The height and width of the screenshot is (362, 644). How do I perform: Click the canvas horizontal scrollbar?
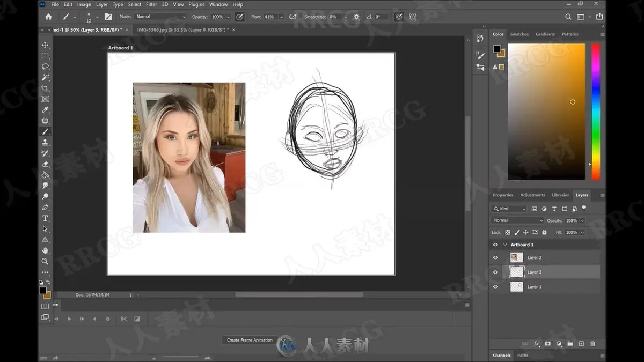pyautogui.click(x=299, y=294)
